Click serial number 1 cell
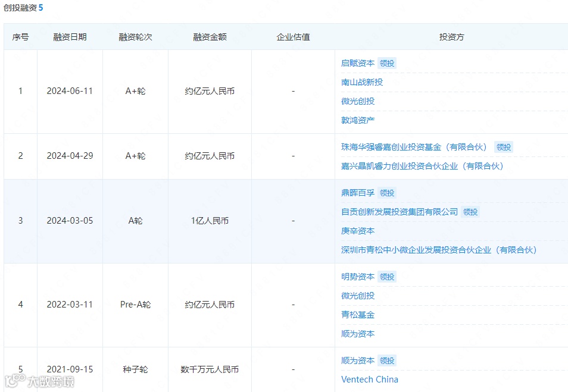The image size is (568, 392). [x=20, y=91]
